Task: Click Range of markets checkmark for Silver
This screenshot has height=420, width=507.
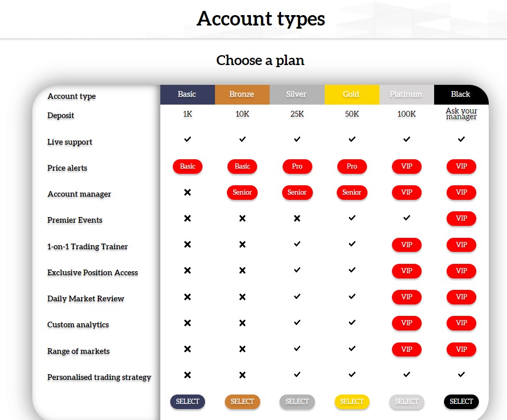Action: [297, 349]
